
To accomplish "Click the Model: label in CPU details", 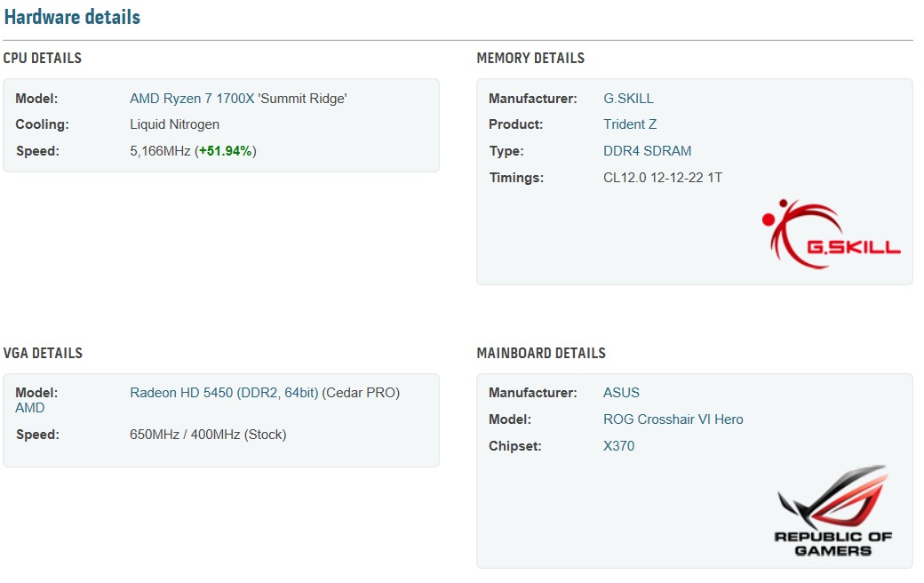I will click(x=36, y=99).
